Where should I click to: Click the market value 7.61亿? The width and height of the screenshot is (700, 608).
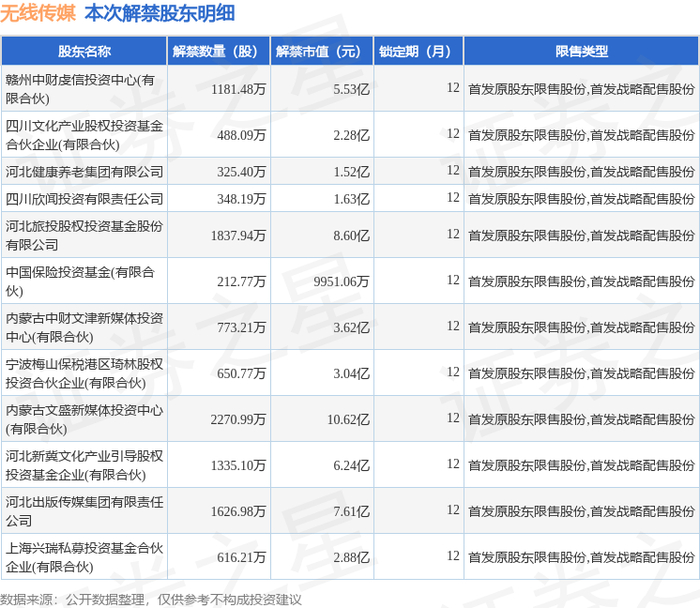click(351, 512)
